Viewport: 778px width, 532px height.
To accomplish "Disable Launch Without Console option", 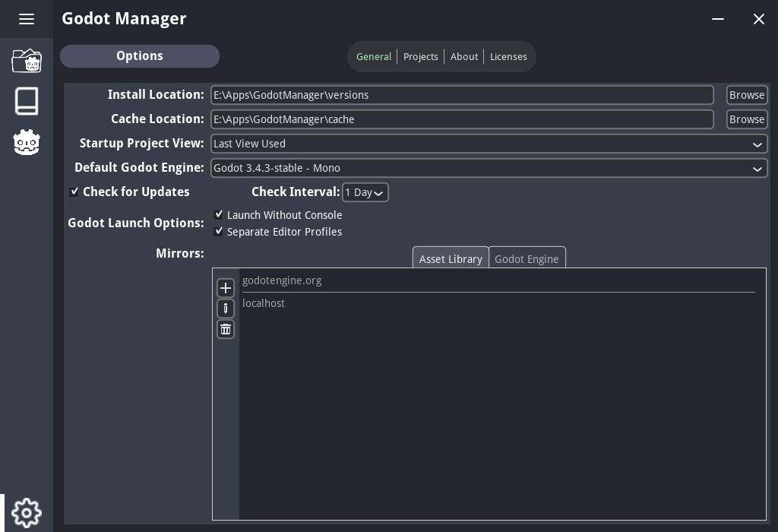I will click(x=219, y=215).
